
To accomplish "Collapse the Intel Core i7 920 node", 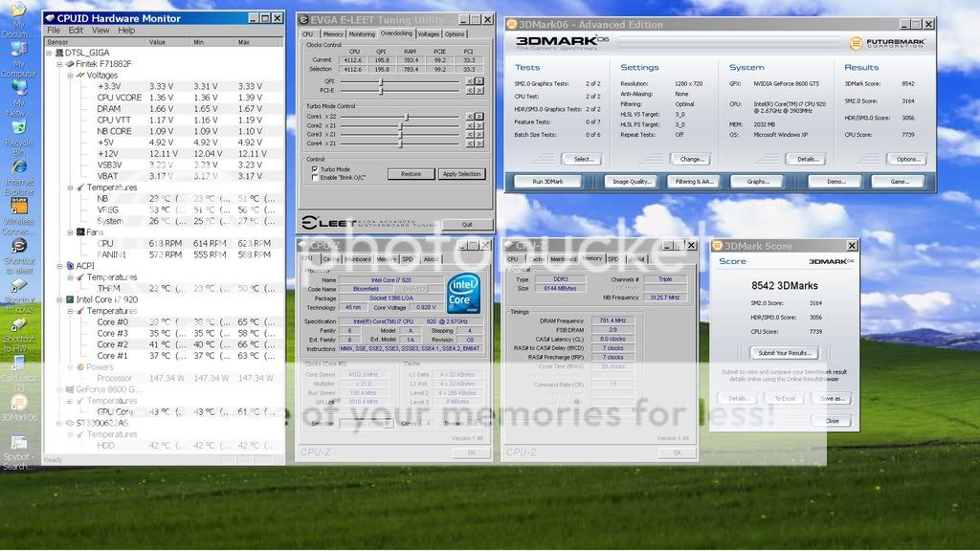I will point(60,299).
